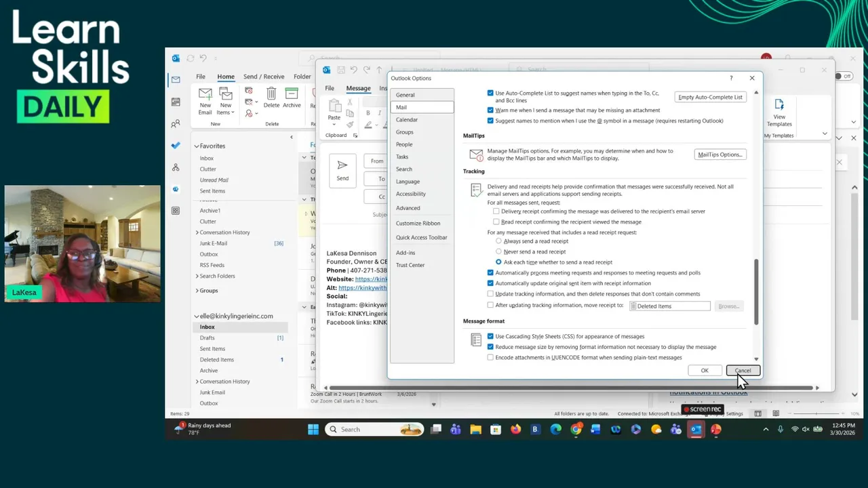This screenshot has height=488, width=868.
Task: Collapse the Favorites folder group
Action: pos(197,146)
